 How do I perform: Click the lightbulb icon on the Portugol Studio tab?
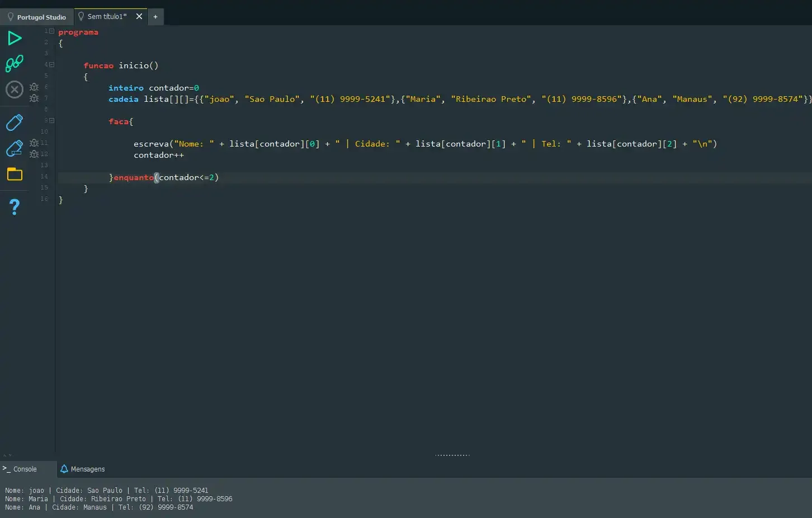pyautogui.click(x=11, y=17)
